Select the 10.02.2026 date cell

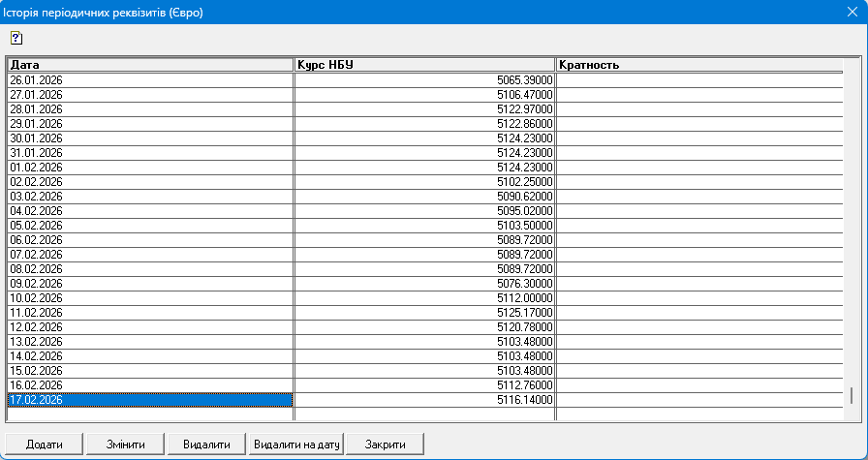(x=149, y=298)
